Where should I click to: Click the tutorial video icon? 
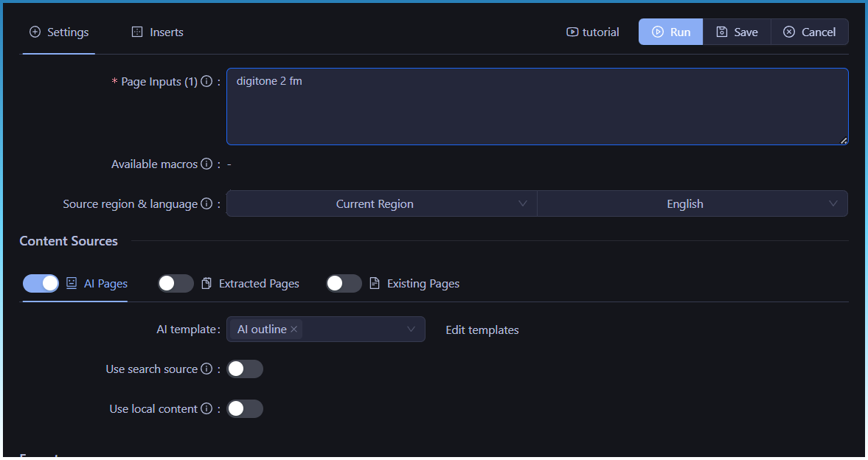[x=572, y=32]
